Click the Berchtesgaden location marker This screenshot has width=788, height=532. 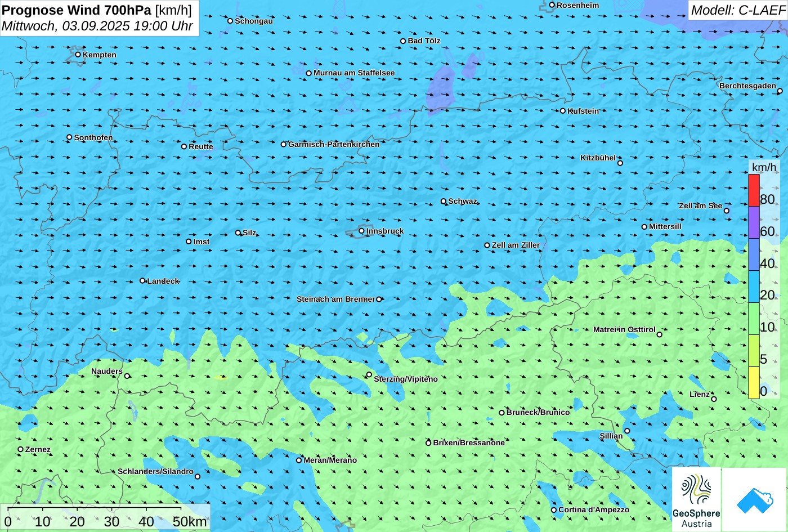click(x=780, y=91)
